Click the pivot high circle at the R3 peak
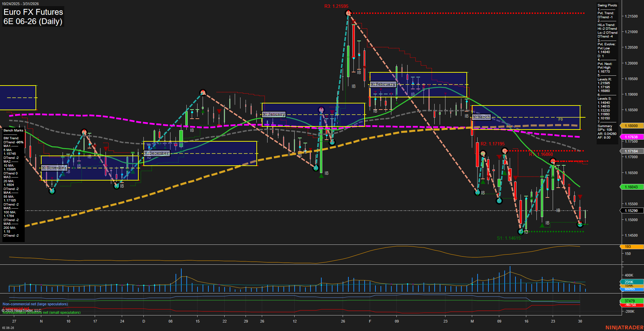 [x=348, y=13]
